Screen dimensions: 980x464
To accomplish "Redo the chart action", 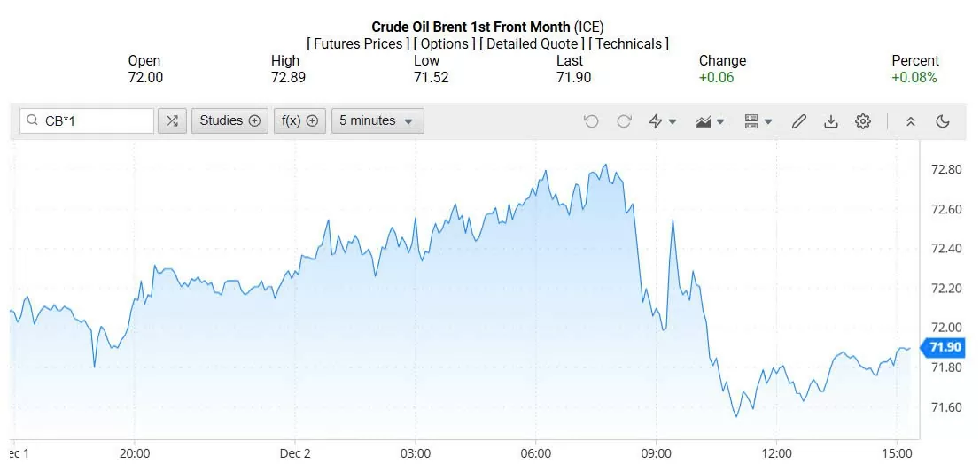I will tap(624, 121).
